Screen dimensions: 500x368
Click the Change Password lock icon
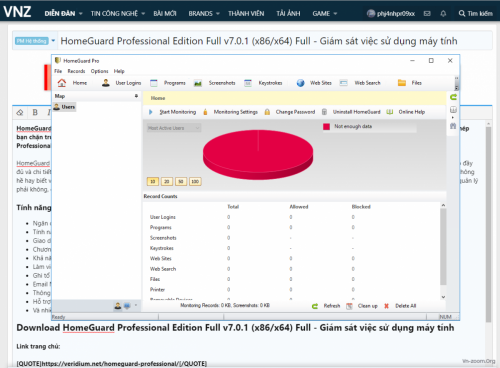click(x=267, y=112)
